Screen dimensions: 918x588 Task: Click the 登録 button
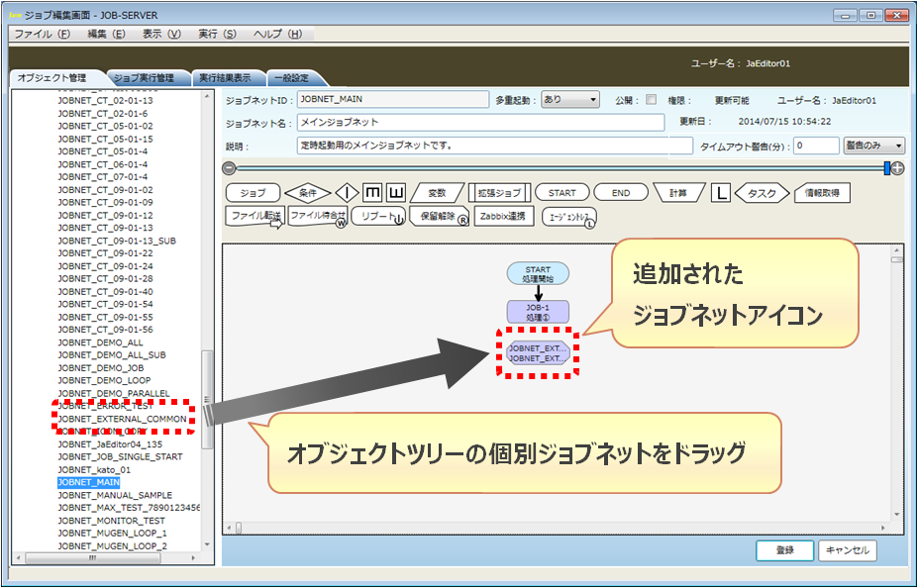pos(784,550)
